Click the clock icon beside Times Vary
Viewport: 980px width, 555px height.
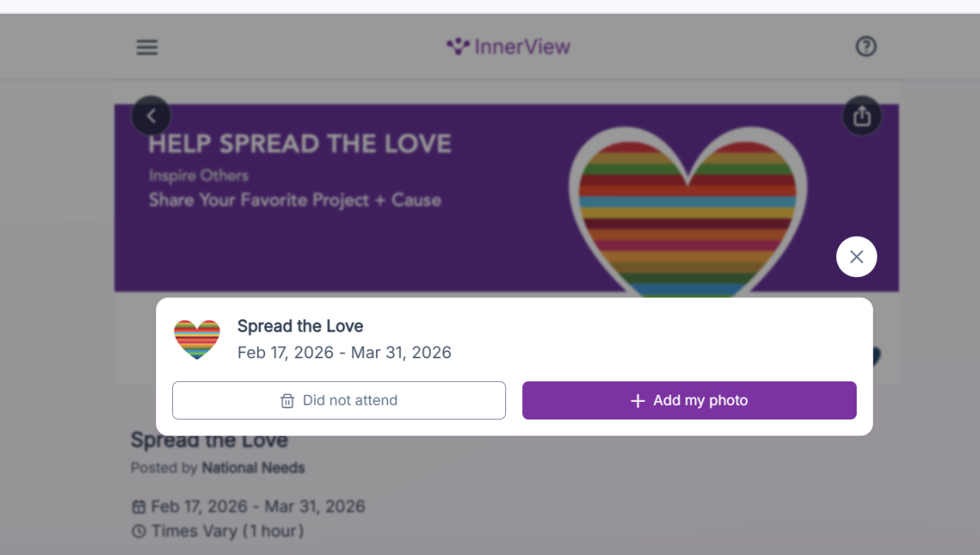click(139, 531)
